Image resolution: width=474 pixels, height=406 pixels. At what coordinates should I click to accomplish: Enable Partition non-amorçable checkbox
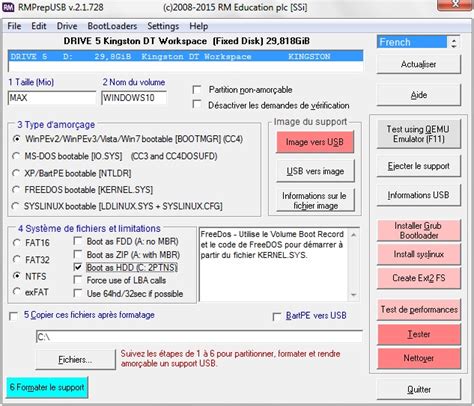coord(197,89)
